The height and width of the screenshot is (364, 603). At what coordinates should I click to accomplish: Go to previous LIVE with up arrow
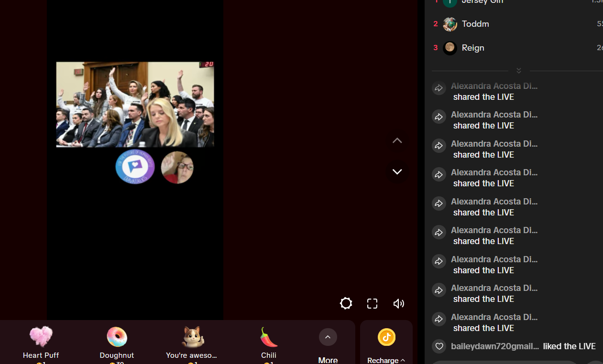tap(397, 140)
